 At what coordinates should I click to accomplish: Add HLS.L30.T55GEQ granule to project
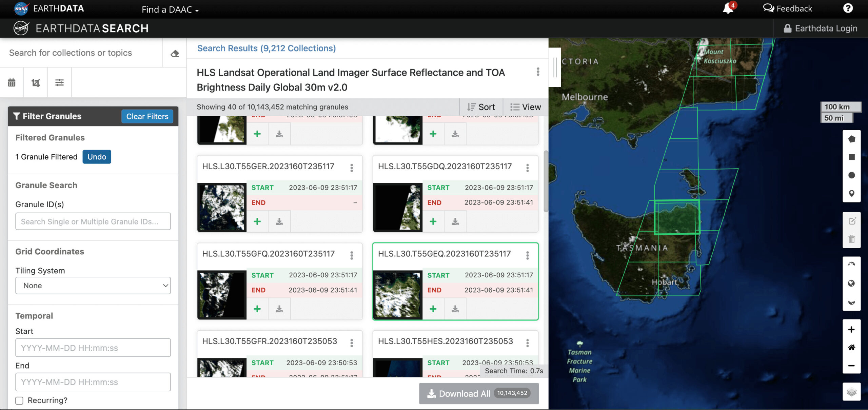point(433,309)
